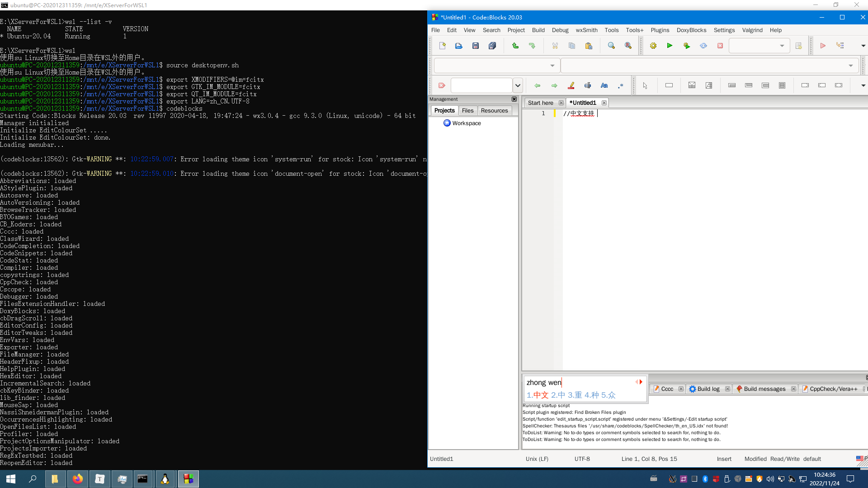868x488 pixels.
Task: Click the Search/Find icon in toolbar
Action: 611,45
